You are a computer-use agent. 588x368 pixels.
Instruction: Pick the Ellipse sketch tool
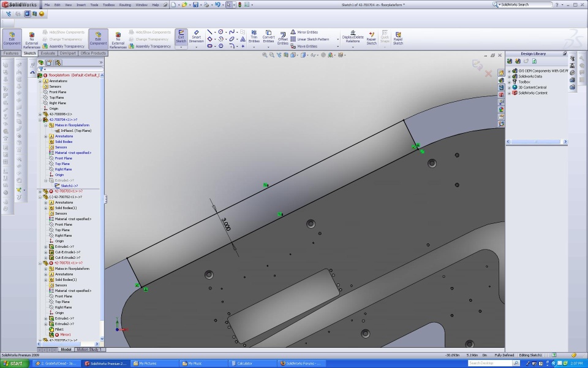[232, 39]
